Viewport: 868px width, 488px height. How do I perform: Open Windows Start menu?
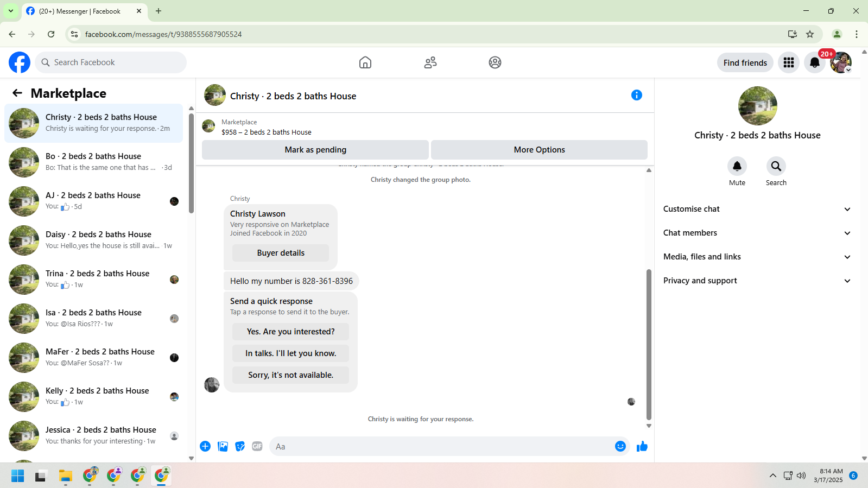tap(17, 476)
